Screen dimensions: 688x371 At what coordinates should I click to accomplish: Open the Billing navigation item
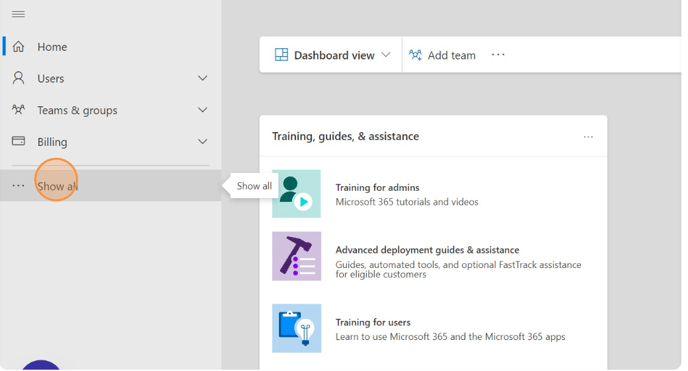(111, 141)
